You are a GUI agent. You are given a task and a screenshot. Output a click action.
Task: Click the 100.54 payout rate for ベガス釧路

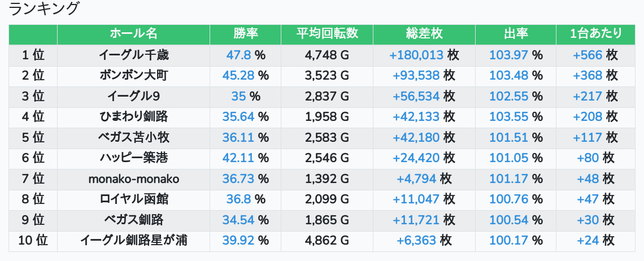508,220
